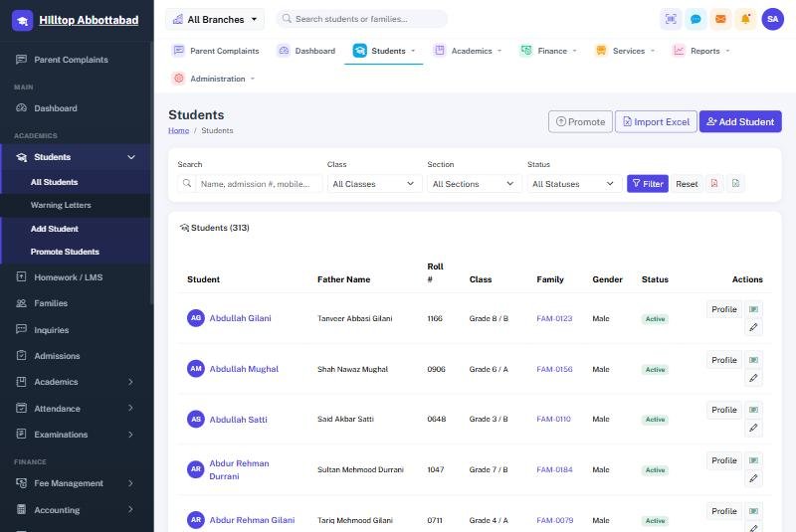Open Admissions in the sidebar
The width and height of the screenshot is (796, 532).
[x=77, y=356]
